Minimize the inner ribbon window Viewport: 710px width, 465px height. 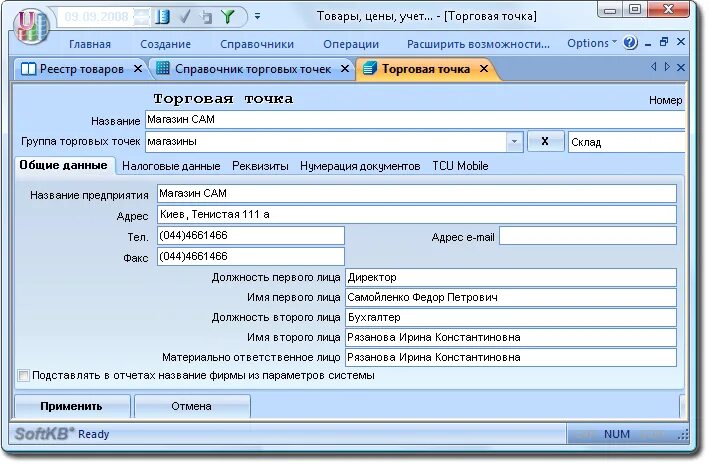tap(648, 43)
